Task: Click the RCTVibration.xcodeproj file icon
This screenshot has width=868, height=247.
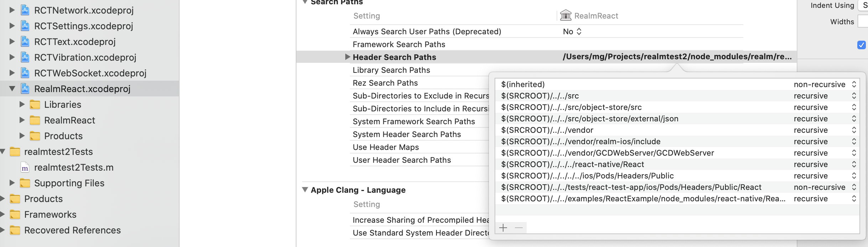Action: pos(25,57)
